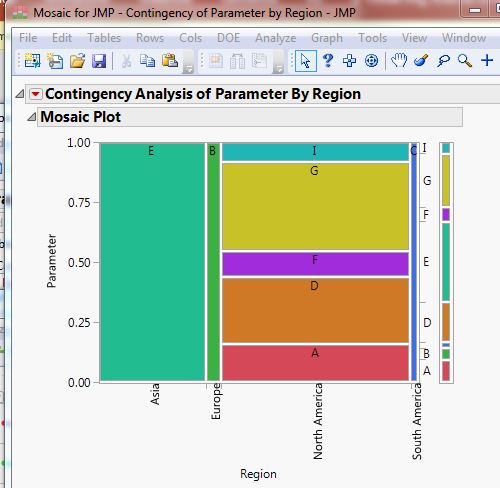Open the Tools menu
This screenshot has height=488, width=500.
[x=373, y=38]
